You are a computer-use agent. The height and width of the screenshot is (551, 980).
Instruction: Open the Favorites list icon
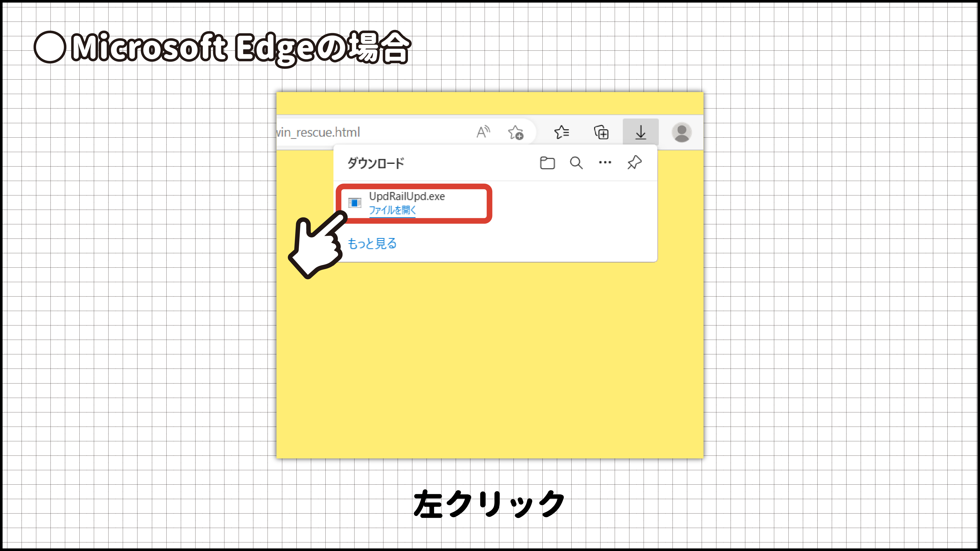(x=562, y=132)
